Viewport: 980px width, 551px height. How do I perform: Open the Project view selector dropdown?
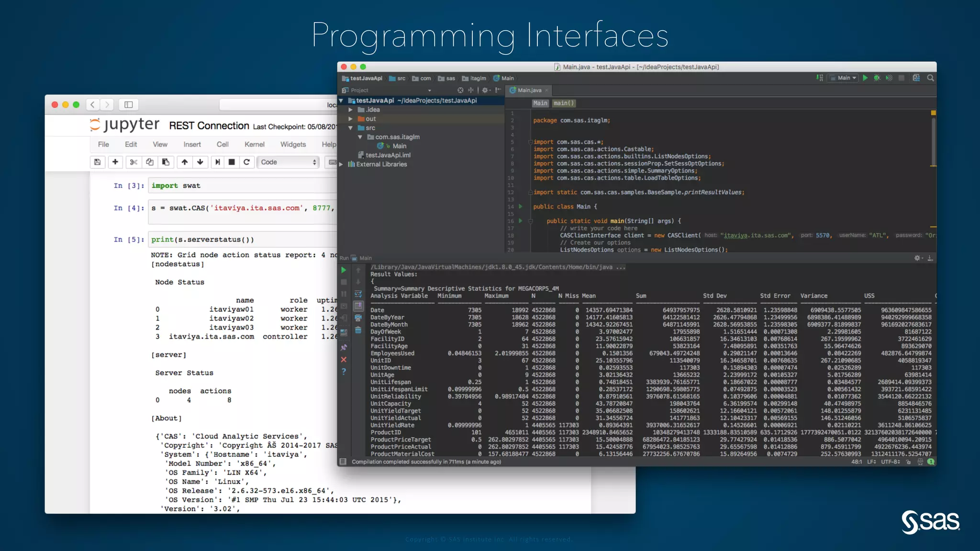[x=429, y=90]
